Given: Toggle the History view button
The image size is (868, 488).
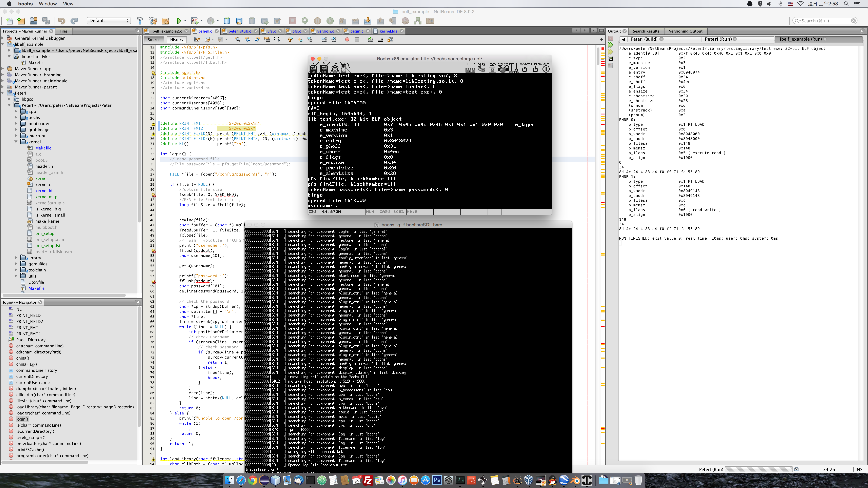Looking at the screenshot, I should click(x=176, y=39).
